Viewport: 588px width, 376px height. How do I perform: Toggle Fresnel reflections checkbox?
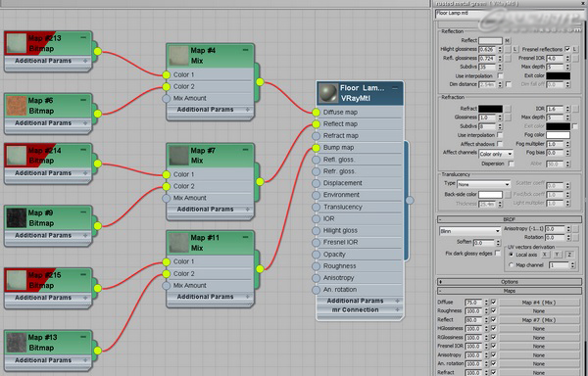(567, 49)
